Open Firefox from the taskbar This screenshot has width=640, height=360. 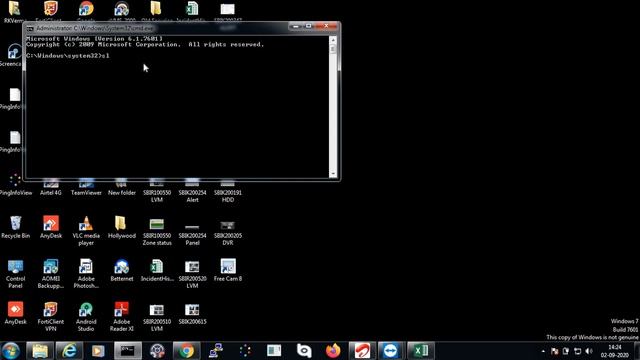(x=333, y=351)
